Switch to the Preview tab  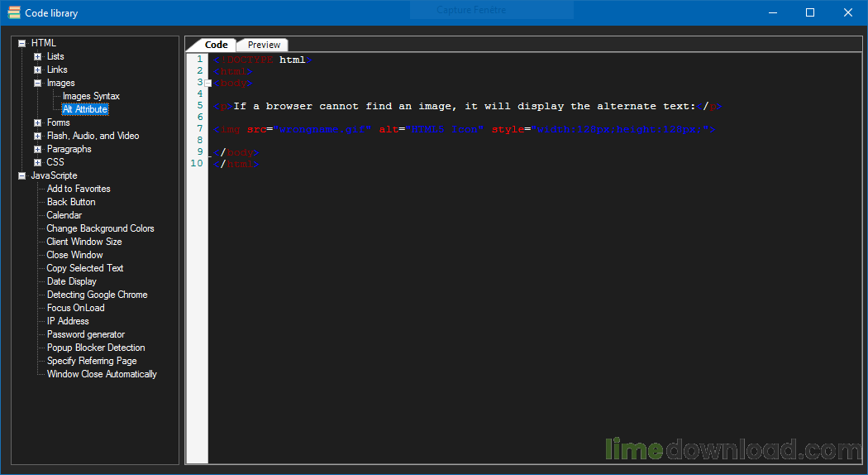(264, 45)
